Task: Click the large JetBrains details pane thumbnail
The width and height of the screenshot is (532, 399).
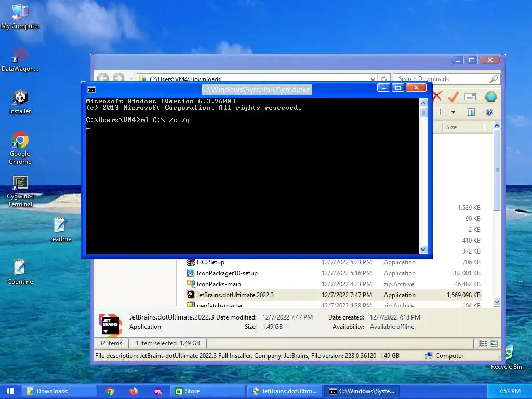Action: [110, 325]
